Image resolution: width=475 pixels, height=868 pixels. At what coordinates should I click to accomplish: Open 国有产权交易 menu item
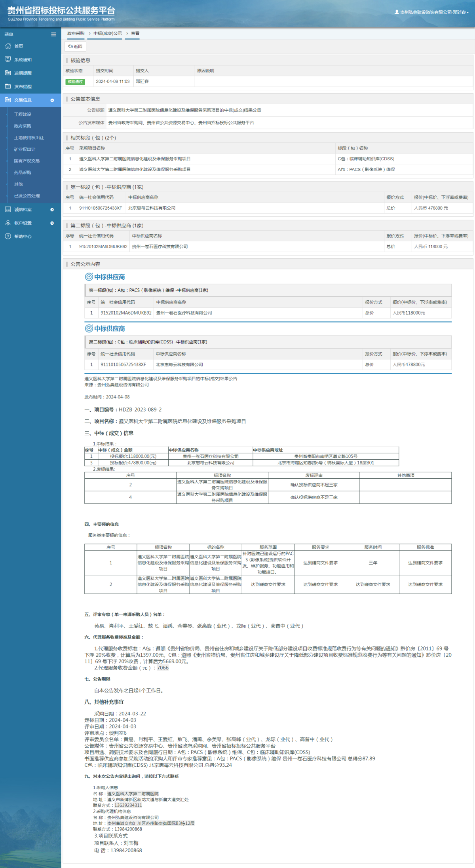click(27, 161)
